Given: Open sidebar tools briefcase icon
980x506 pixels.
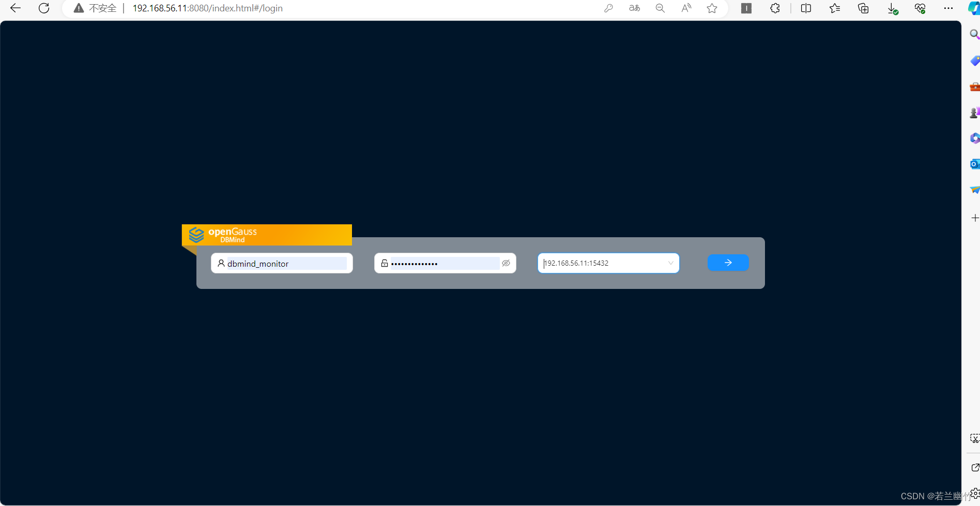Looking at the screenshot, I should pos(974,87).
